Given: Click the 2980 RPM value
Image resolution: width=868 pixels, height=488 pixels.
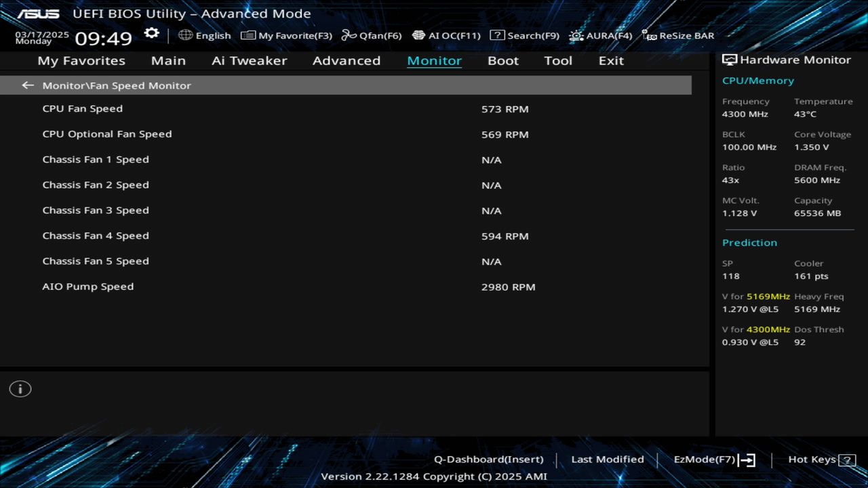Looking at the screenshot, I should pos(508,287).
